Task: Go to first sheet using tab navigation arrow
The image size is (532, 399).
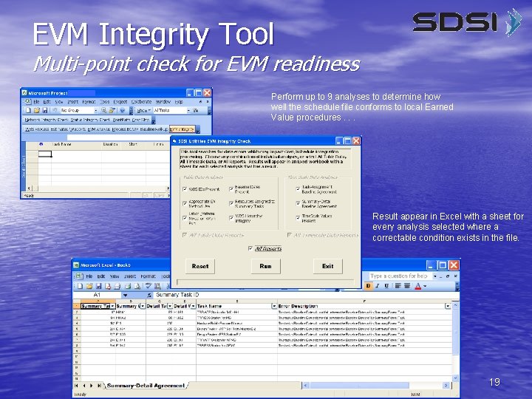Action: tap(76, 386)
